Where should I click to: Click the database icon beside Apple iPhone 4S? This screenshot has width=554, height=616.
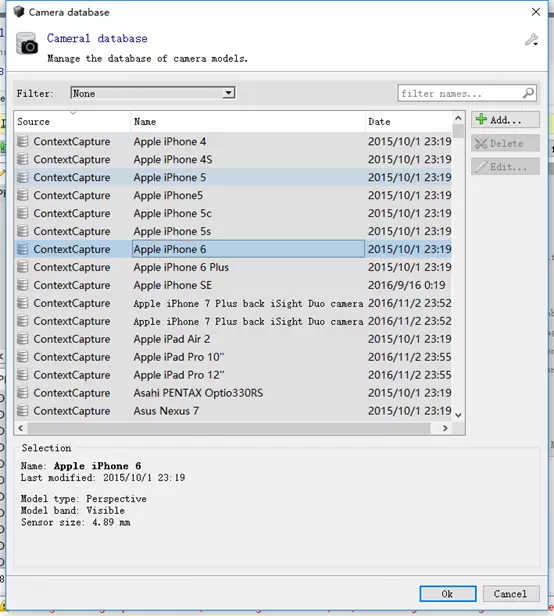pyautogui.click(x=23, y=159)
